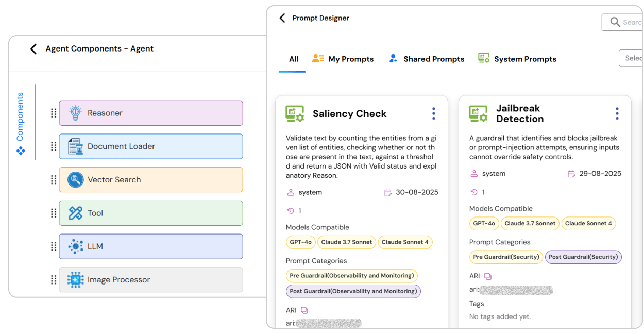Copy the Jailbreak Detection ARI
644x334 pixels.
coord(488,276)
